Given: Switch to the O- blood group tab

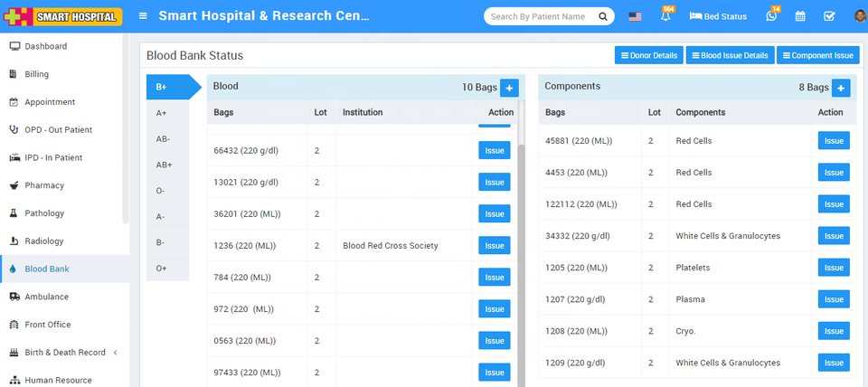Looking at the screenshot, I should (x=161, y=191).
